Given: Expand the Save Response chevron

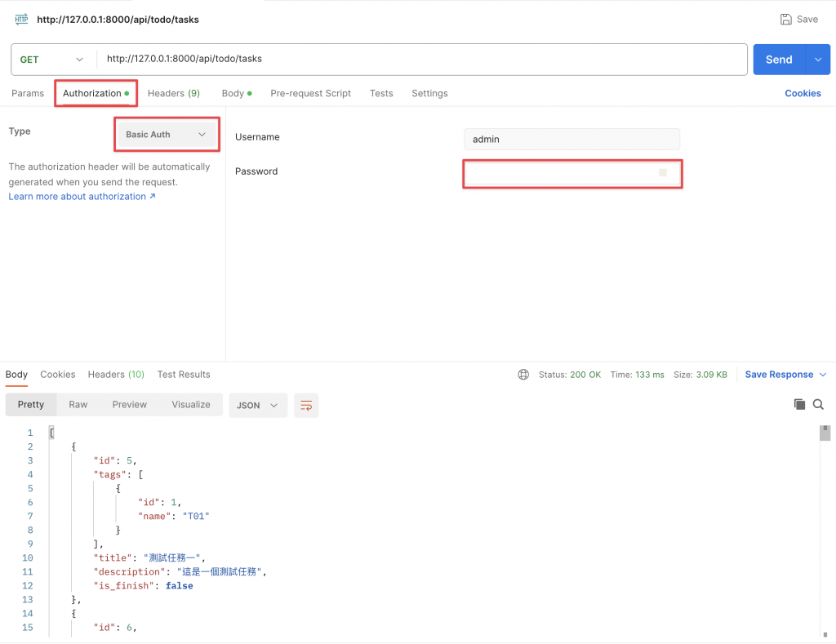Looking at the screenshot, I should [823, 375].
